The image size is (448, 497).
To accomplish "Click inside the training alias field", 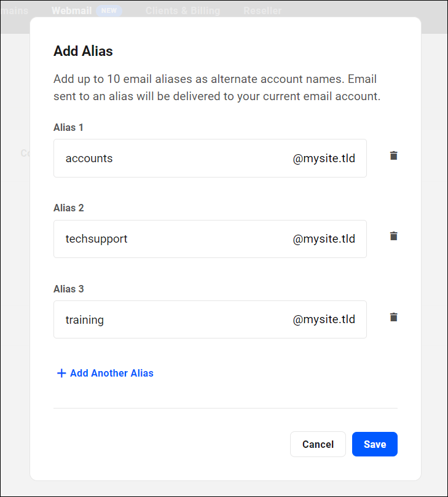I will pyautogui.click(x=172, y=319).
